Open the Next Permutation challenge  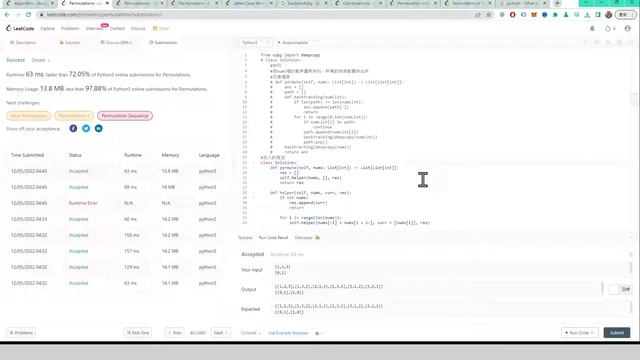29,116
